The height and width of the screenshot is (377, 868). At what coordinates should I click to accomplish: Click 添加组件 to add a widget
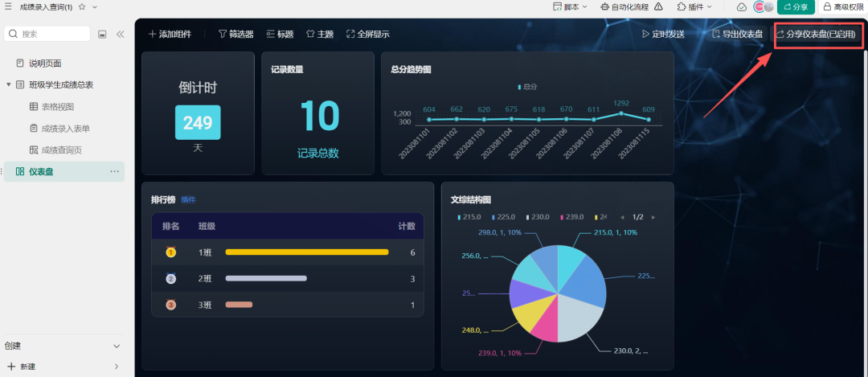coord(170,34)
